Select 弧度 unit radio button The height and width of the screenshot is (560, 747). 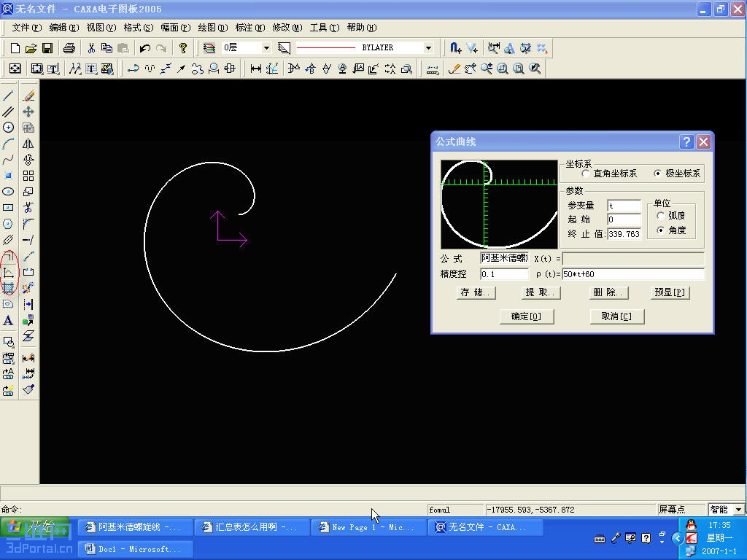(x=661, y=216)
